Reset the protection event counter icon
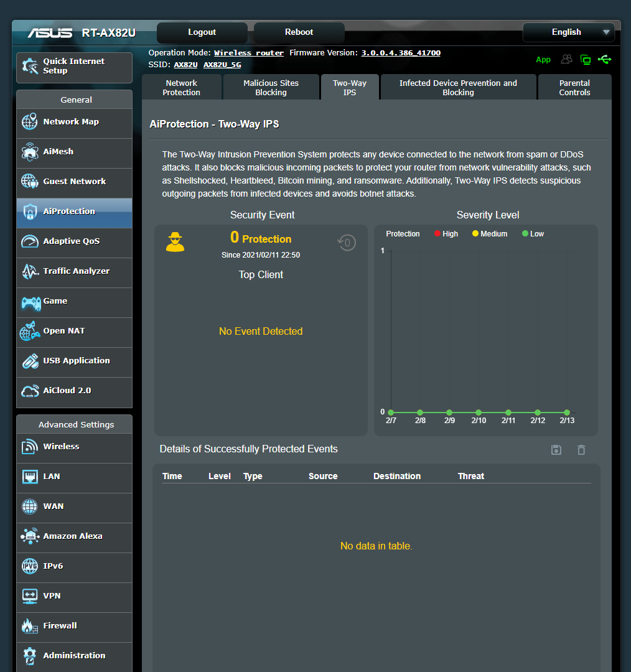The height and width of the screenshot is (672, 631). click(x=347, y=243)
